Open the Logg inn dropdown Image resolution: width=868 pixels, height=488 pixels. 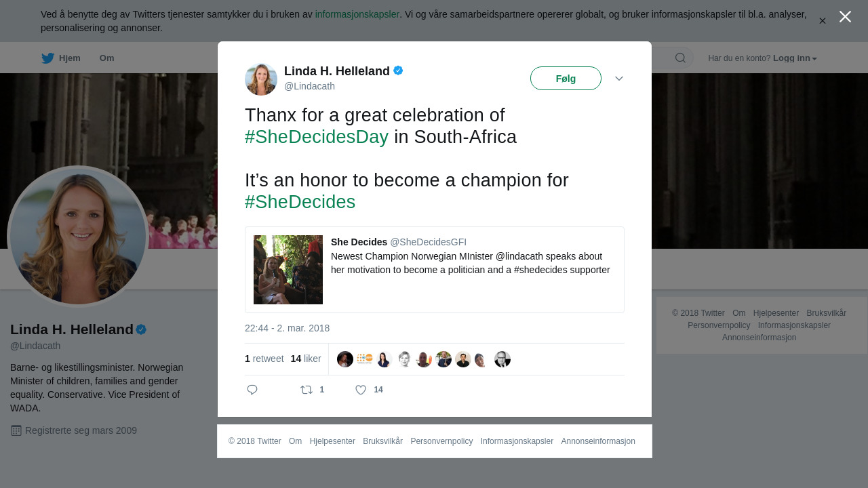click(x=795, y=58)
